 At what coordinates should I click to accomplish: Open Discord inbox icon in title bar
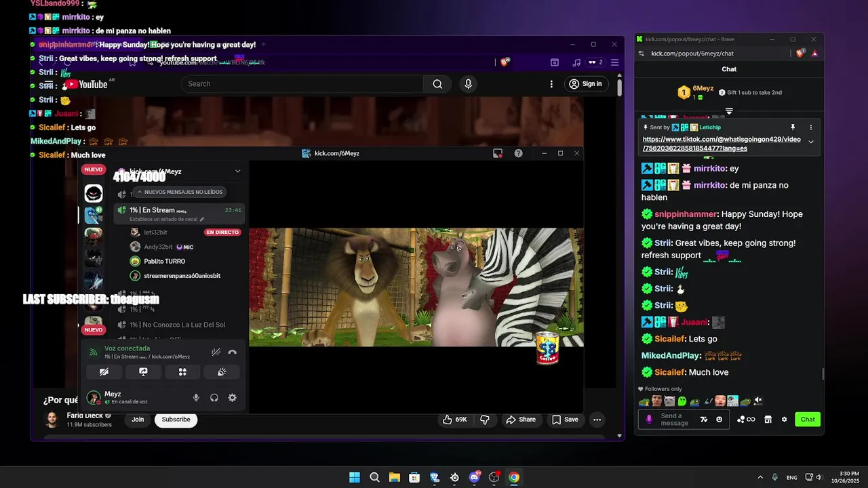tap(498, 153)
